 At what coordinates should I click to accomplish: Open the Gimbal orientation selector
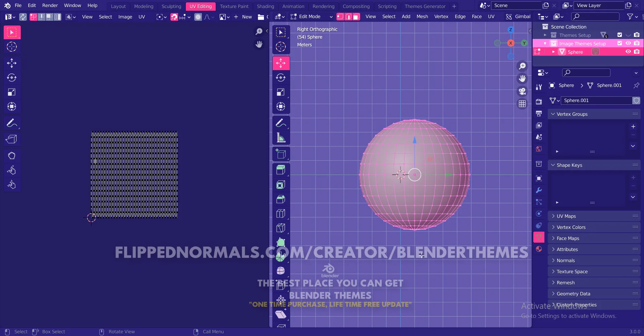519,17
